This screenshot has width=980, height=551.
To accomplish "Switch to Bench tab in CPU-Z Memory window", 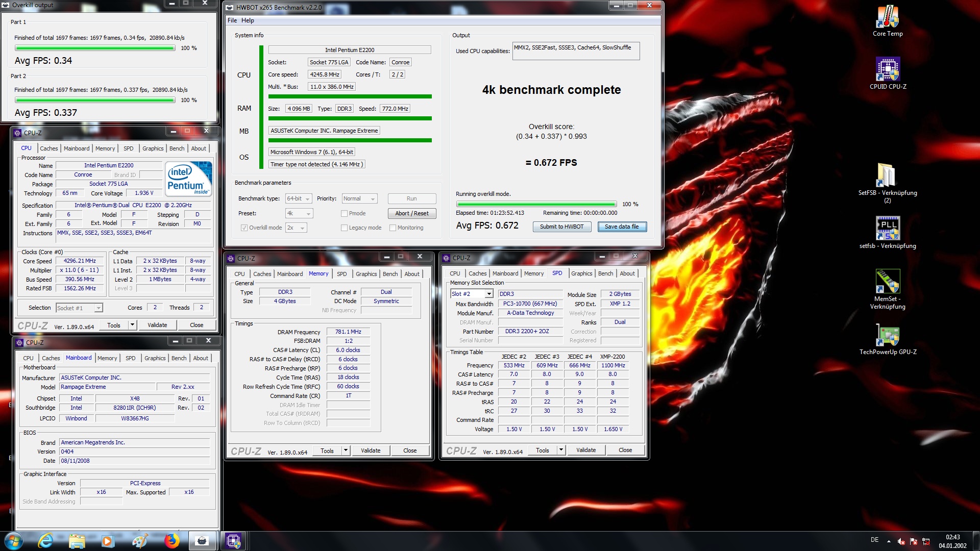I will pyautogui.click(x=390, y=274).
